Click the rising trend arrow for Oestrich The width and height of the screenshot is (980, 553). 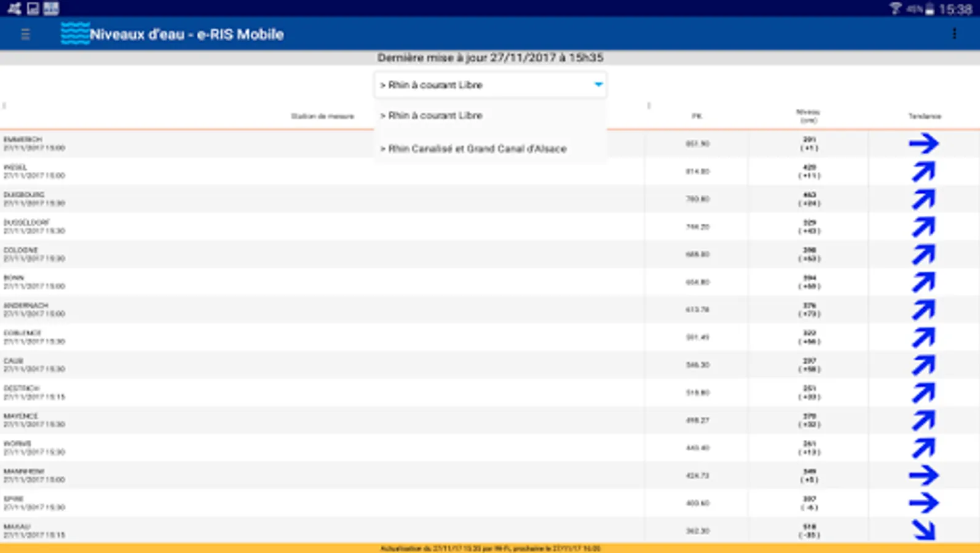click(923, 393)
